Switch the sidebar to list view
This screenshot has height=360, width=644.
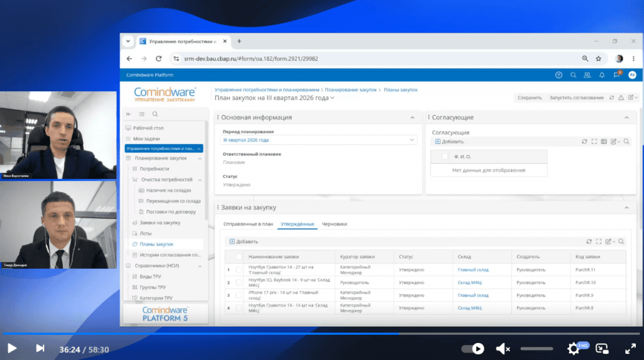142,114
